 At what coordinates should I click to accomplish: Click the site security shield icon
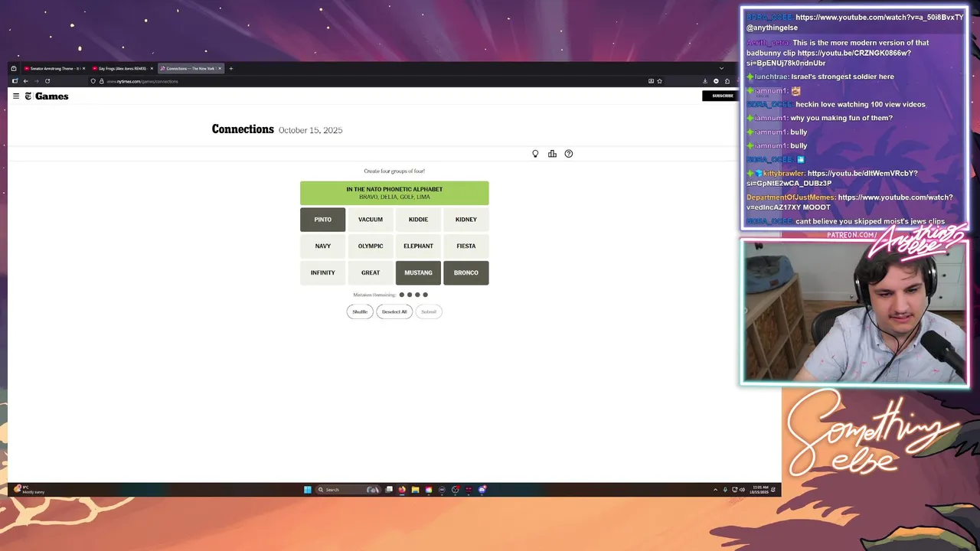[x=93, y=81]
